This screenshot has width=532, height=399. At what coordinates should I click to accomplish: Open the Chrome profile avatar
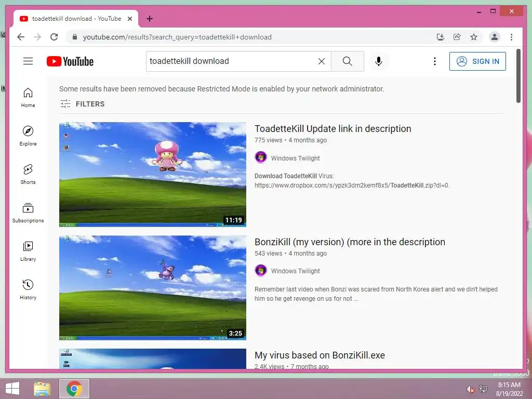(495, 37)
